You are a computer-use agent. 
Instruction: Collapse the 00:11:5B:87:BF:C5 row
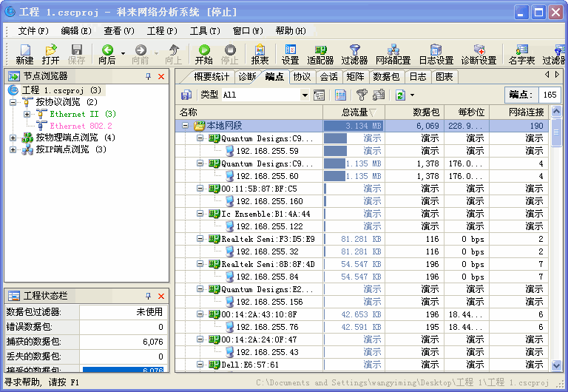tap(200, 189)
